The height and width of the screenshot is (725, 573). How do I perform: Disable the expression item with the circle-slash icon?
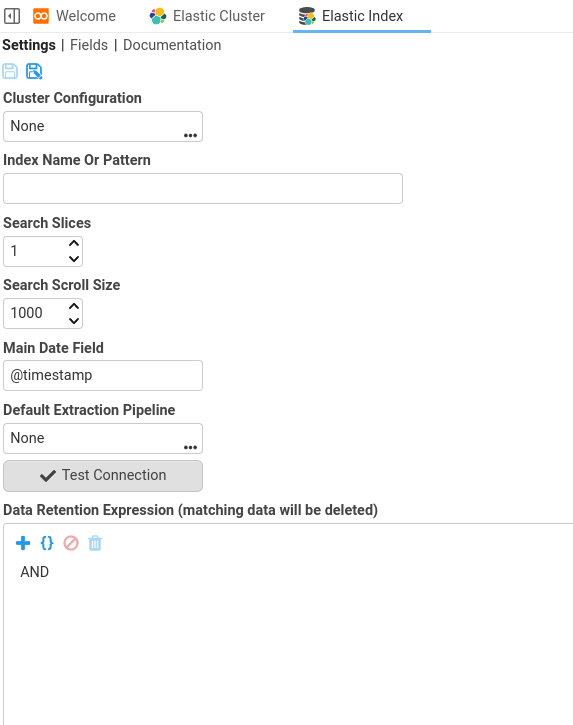pyautogui.click(x=71, y=543)
